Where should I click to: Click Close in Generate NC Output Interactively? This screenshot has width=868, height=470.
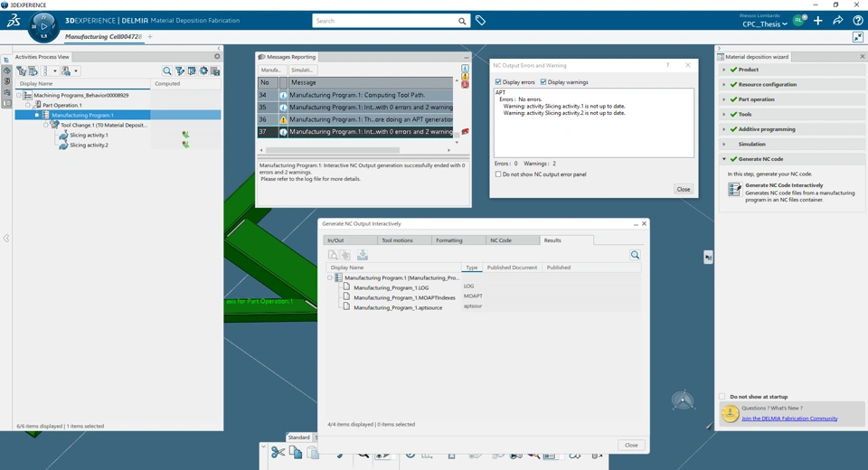pos(631,445)
